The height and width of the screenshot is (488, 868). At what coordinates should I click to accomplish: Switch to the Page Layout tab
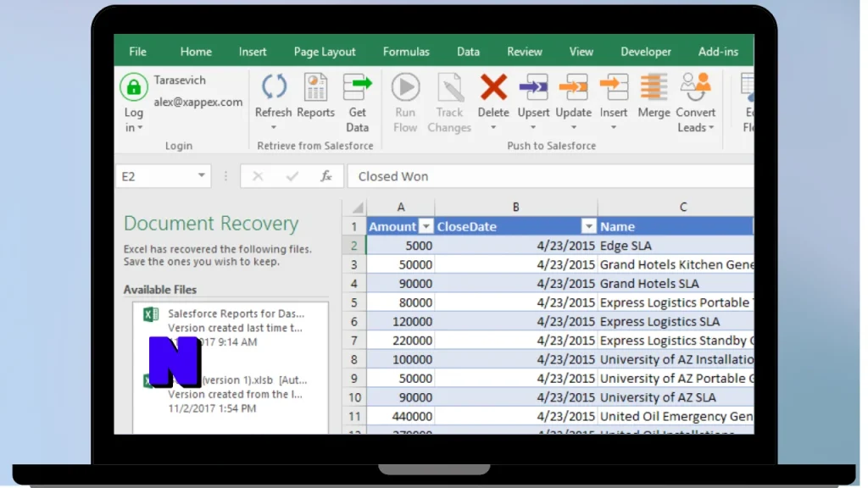pyautogui.click(x=325, y=52)
